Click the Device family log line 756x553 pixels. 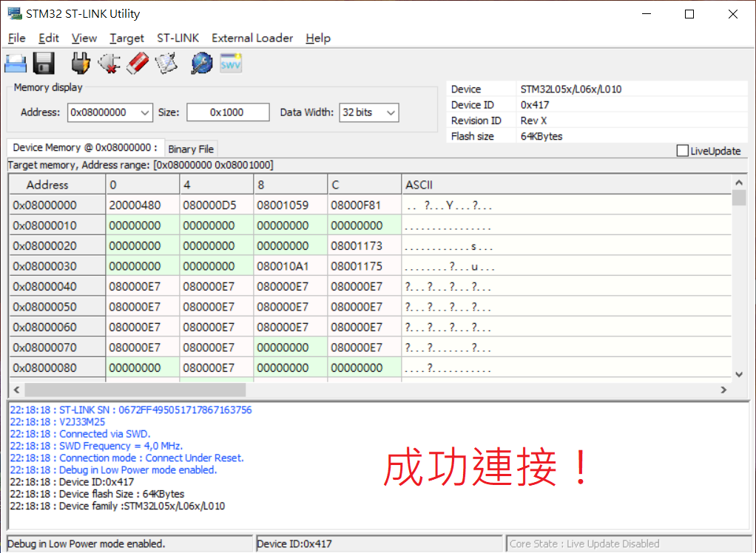(x=117, y=506)
